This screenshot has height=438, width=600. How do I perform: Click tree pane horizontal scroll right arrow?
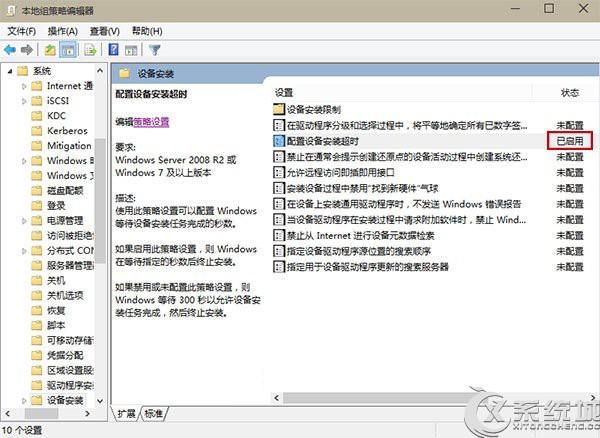tap(88, 414)
